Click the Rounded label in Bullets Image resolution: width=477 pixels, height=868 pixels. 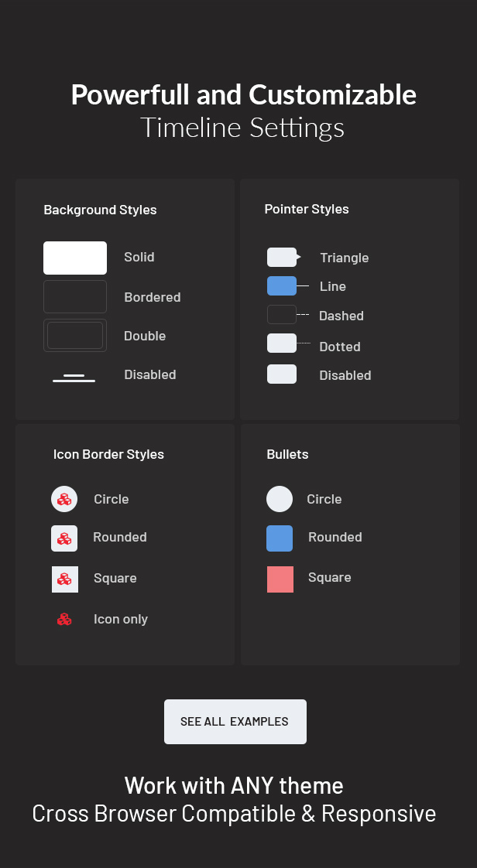point(335,537)
